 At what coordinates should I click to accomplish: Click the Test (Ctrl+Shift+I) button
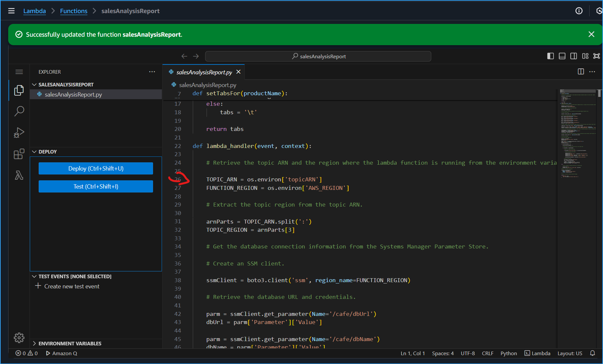tap(96, 187)
